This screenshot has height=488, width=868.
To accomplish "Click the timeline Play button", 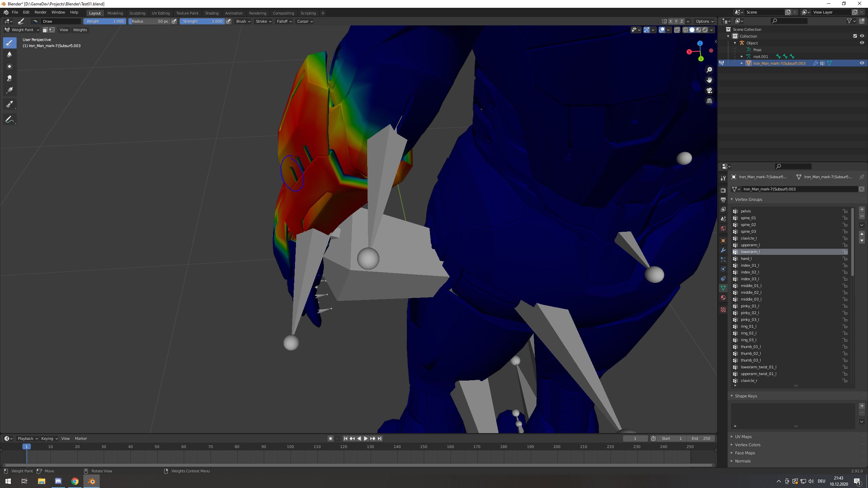I will [x=366, y=439].
